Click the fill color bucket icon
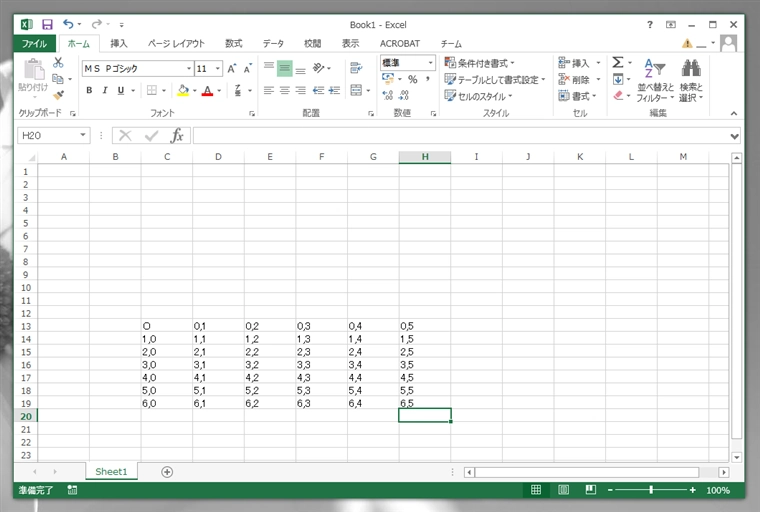760x512 pixels. pyautogui.click(x=183, y=90)
